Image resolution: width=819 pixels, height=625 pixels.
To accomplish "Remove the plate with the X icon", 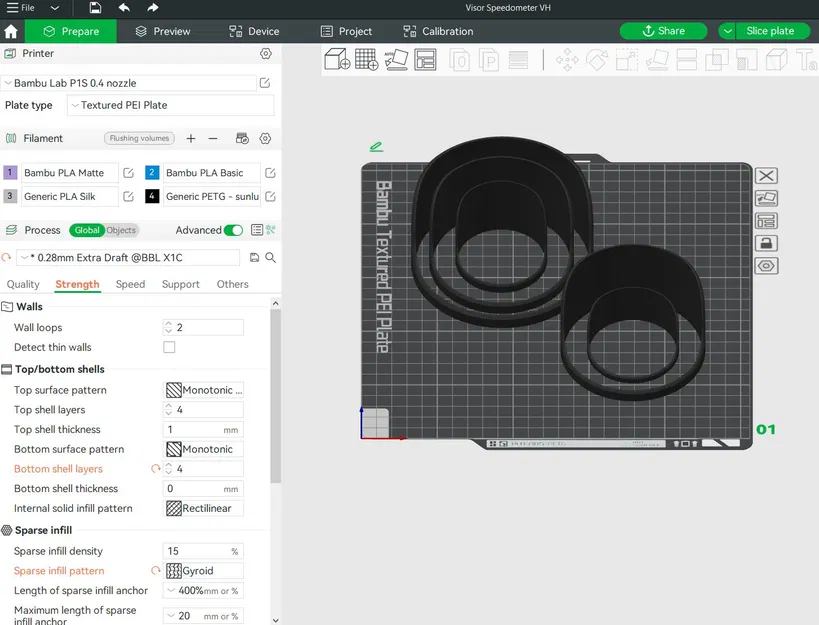I will tap(766, 175).
